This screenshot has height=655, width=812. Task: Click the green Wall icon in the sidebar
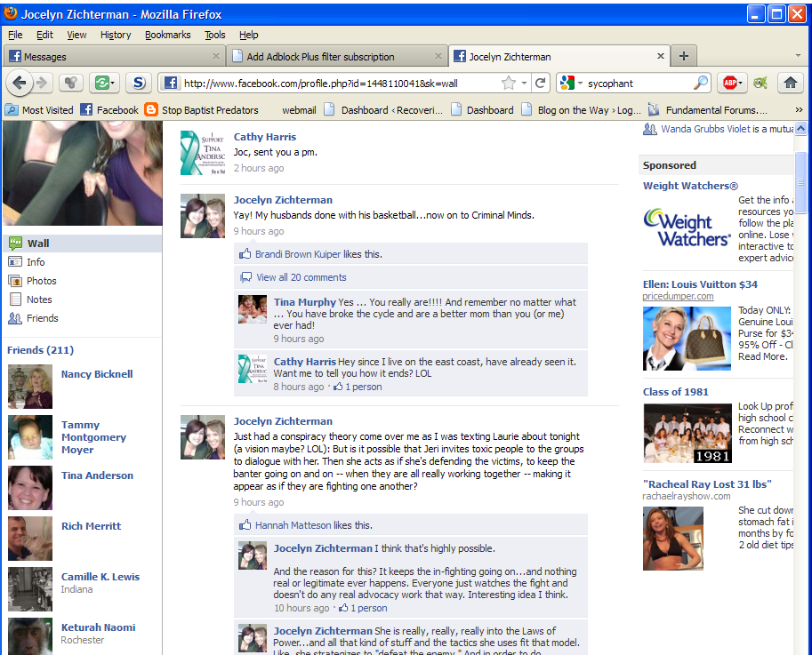tap(15, 244)
